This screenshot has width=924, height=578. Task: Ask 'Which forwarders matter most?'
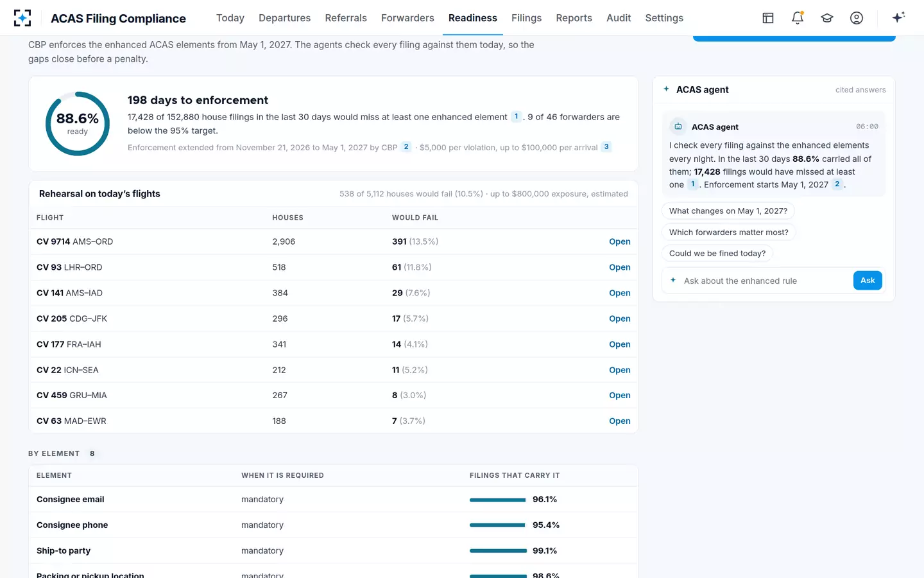729,232
